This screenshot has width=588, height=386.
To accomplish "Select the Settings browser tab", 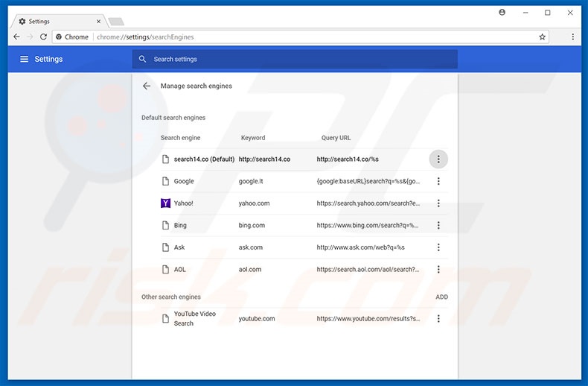I will pyautogui.click(x=56, y=21).
